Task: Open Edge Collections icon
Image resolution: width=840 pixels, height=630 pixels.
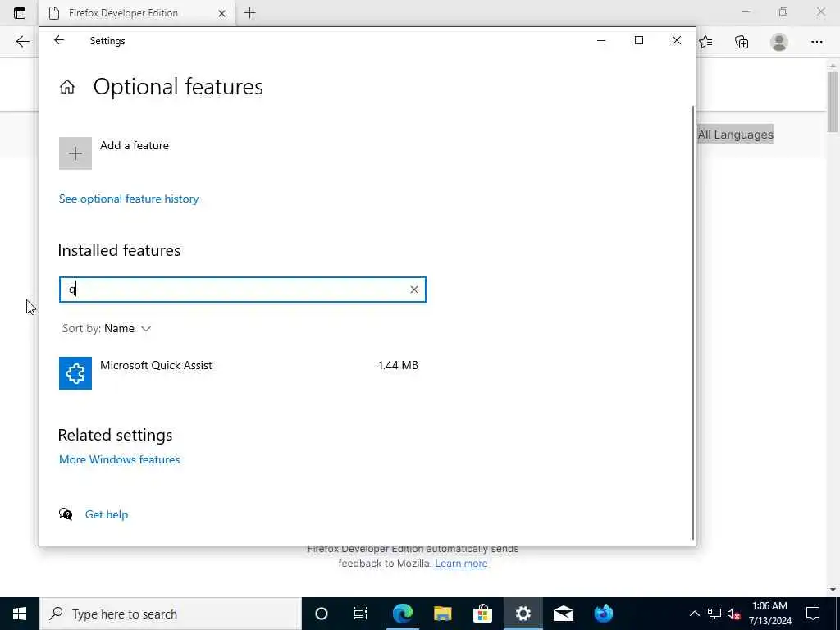Action: pyautogui.click(x=742, y=42)
